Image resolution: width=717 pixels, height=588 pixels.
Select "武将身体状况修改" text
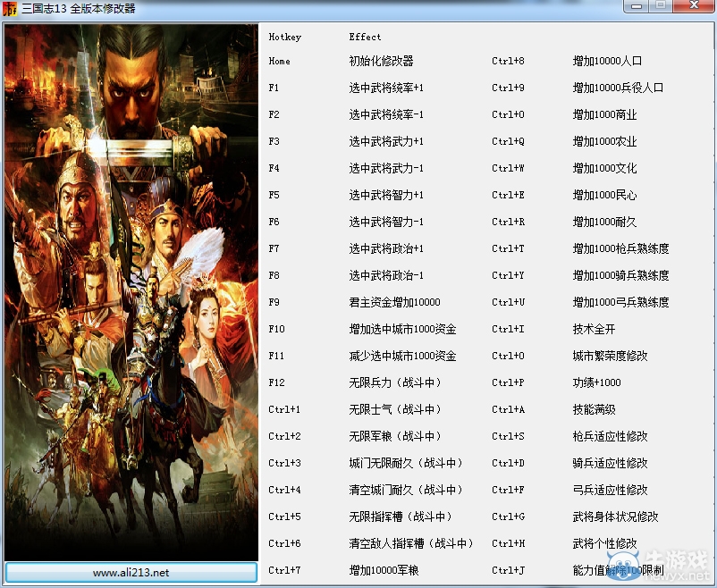click(x=615, y=517)
